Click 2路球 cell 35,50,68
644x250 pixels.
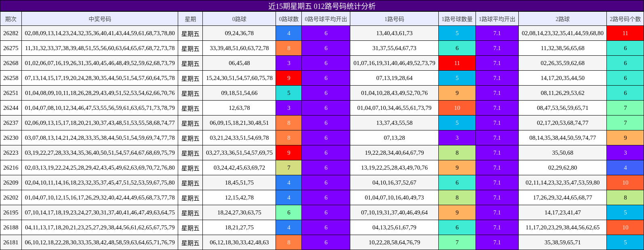click(562, 153)
